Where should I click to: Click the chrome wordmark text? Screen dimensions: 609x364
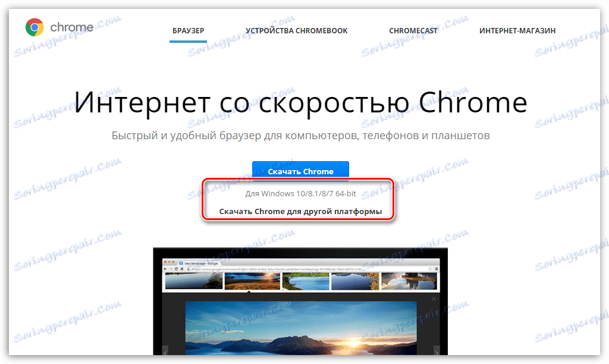pos(72,27)
